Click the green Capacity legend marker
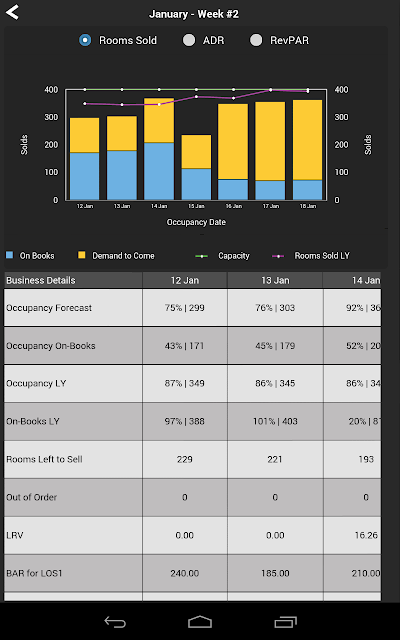 [202, 256]
